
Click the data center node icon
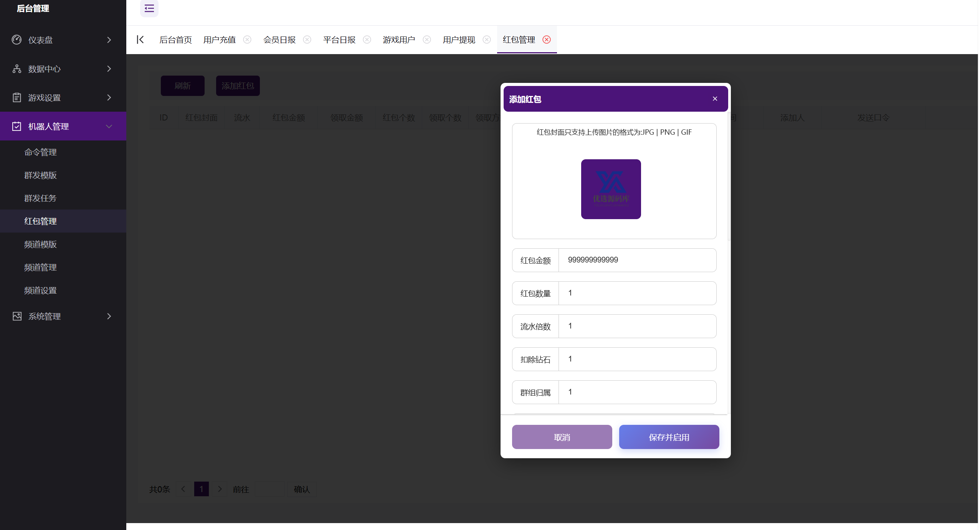coord(17,69)
